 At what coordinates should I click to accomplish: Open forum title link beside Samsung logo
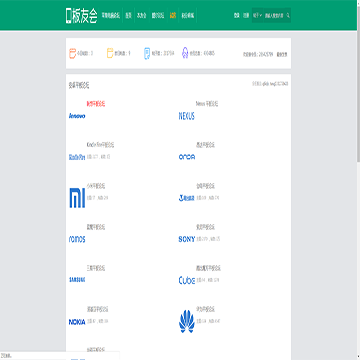tap(96, 268)
